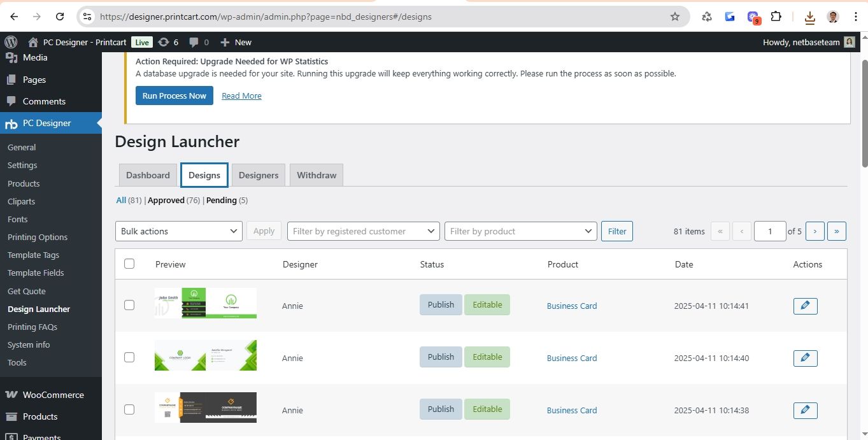Open the comments bubble in admin bar
This screenshot has width=868, height=440.
[x=198, y=42]
